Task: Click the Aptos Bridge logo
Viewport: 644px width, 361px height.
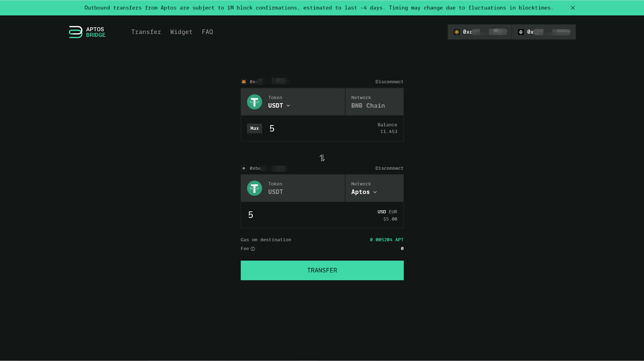Action: tap(87, 32)
